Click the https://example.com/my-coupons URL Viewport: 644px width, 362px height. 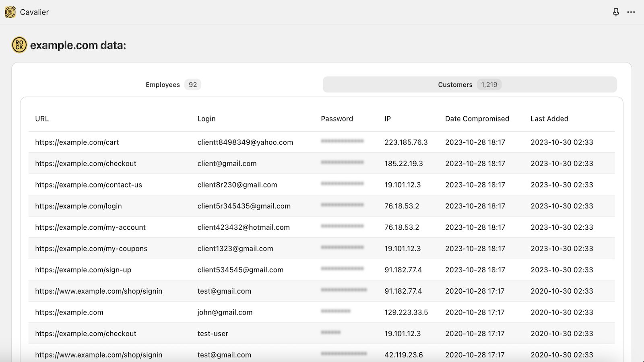(91, 249)
